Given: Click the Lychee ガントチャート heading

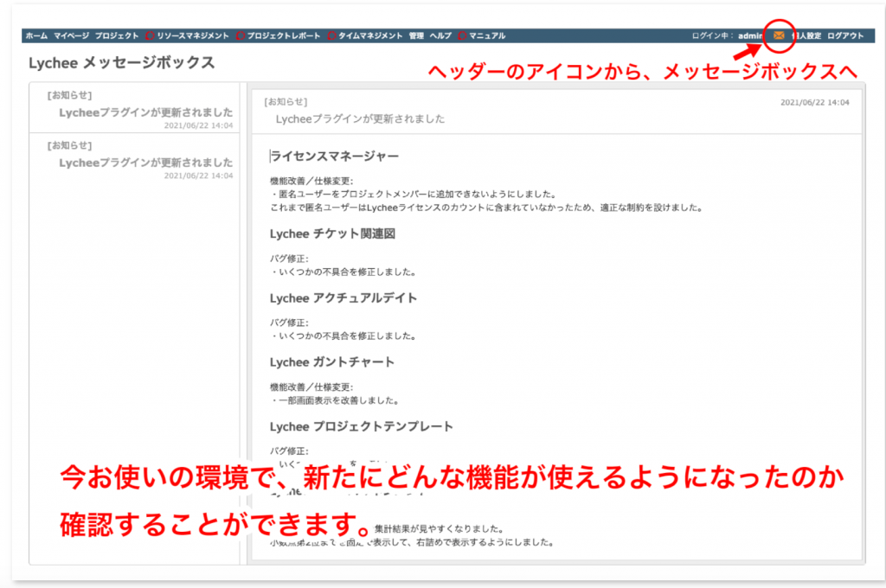Looking at the screenshot, I should [x=331, y=362].
